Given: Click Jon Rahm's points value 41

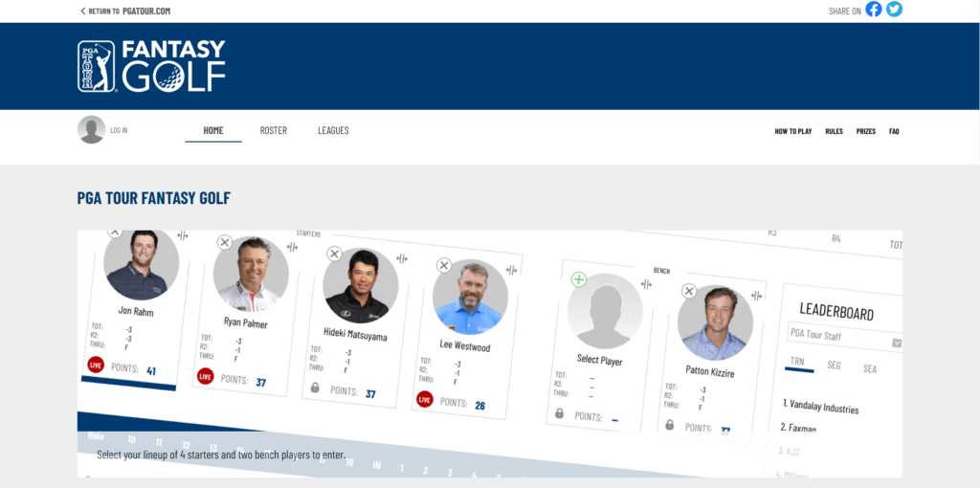Looking at the screenshot, I should pos(151,371).
